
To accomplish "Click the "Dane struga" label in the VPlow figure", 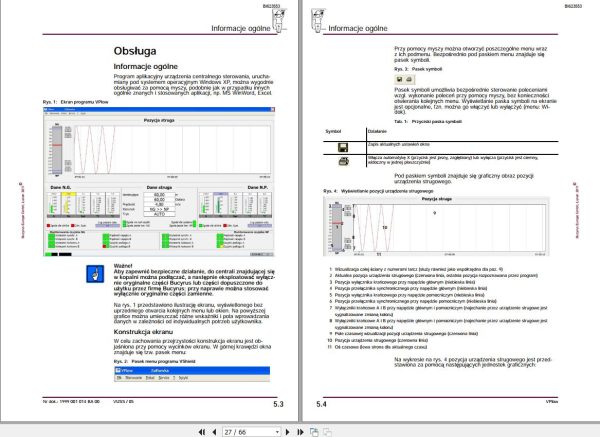I will 159,188.
